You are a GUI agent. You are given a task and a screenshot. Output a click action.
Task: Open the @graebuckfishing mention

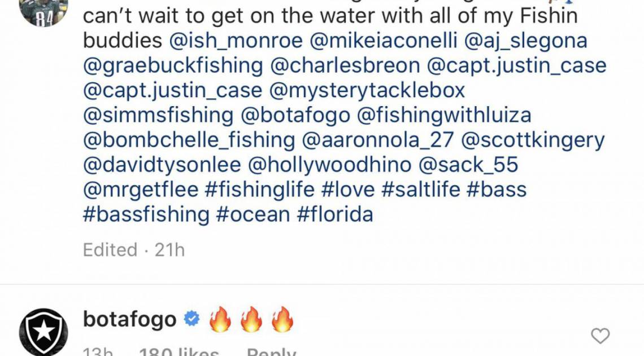click(173, 66)
